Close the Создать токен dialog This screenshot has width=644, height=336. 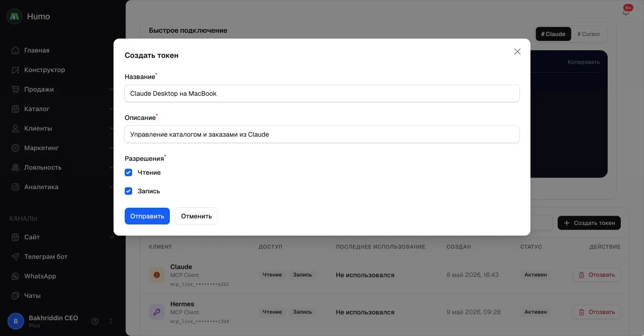coord(517,52)
